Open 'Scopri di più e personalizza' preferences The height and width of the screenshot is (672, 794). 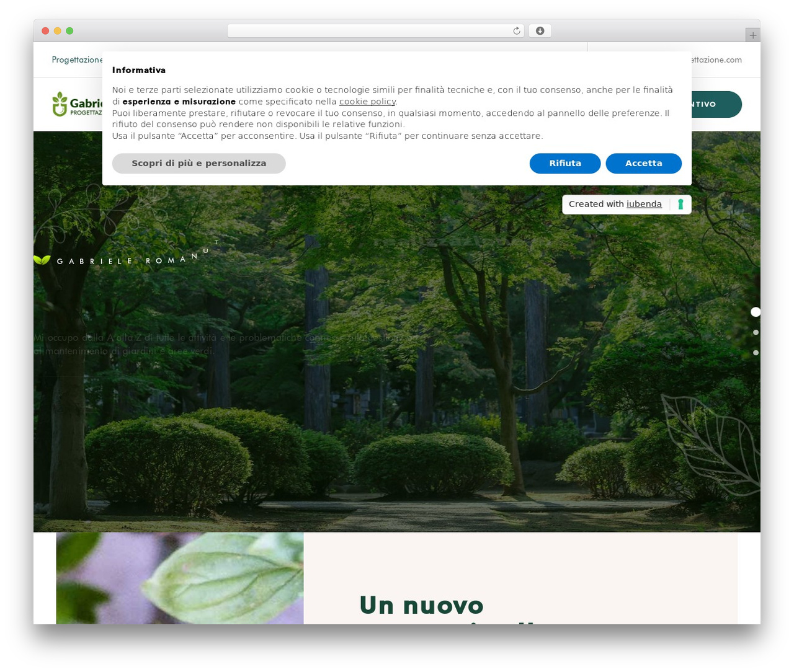[198, 163]
